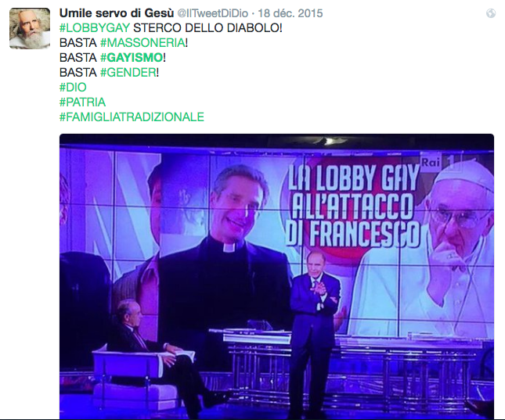Image resolution: width=505 pixels, height=420 pixels.
Task: Open the 18 déc. 2015 timestamp
Action: (290, 13)
